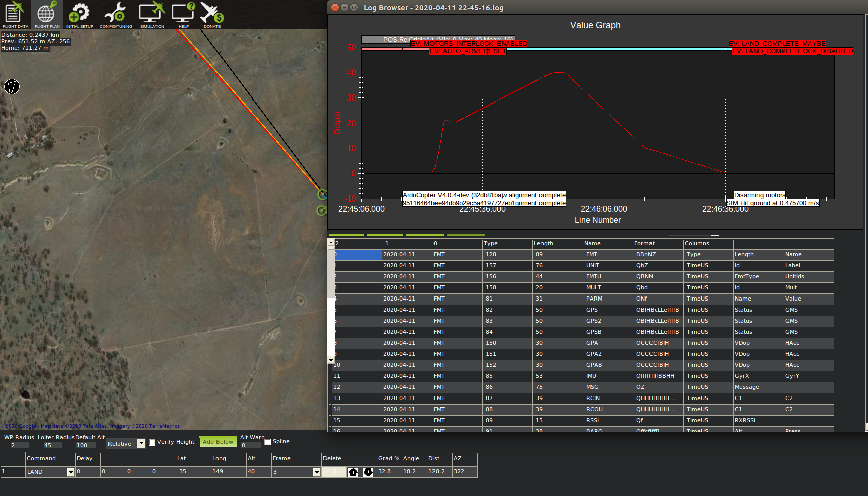Move waypoint 1 up with the up arrow
Screen dimensions: 868x496
click(x=353, y=472)
